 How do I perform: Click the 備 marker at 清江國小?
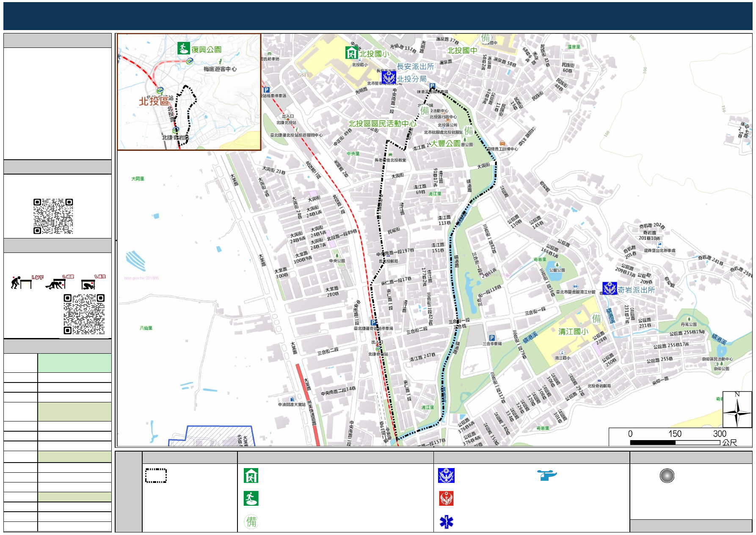point(596,319)
